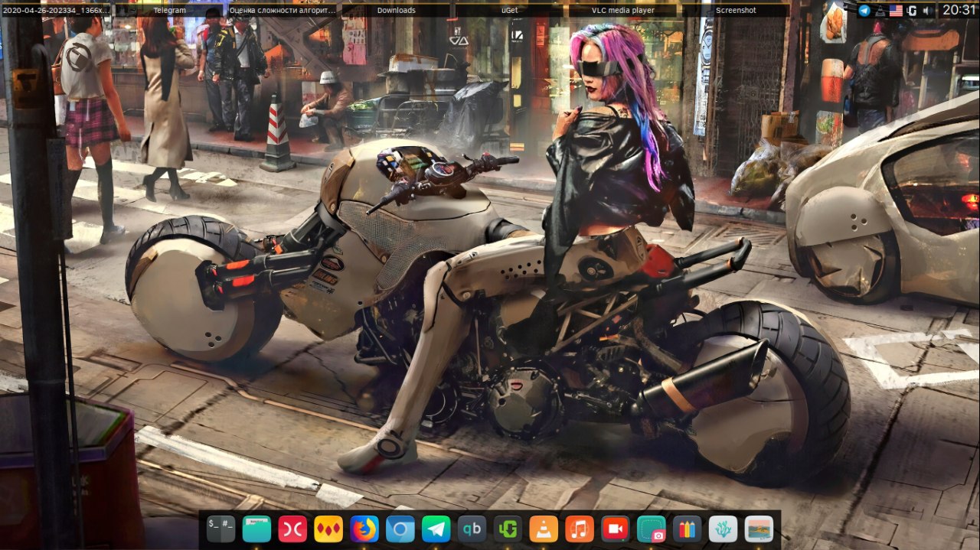Switch to Оценка сложности алгорит… taskbar window
Image resolution: width=980 pixels, height=550 pixels.
tap(283, 10)
